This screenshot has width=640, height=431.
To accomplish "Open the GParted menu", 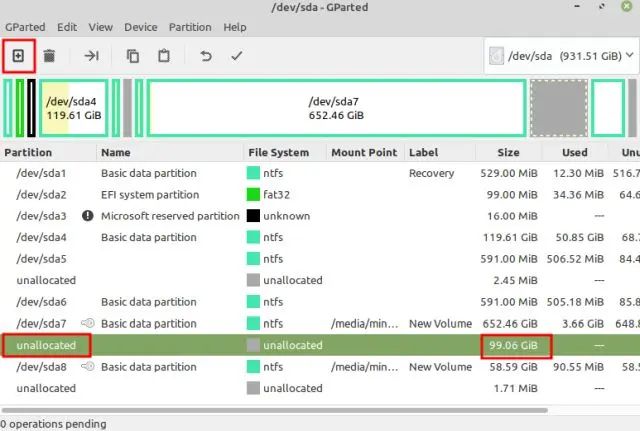I will click(25, 27).
